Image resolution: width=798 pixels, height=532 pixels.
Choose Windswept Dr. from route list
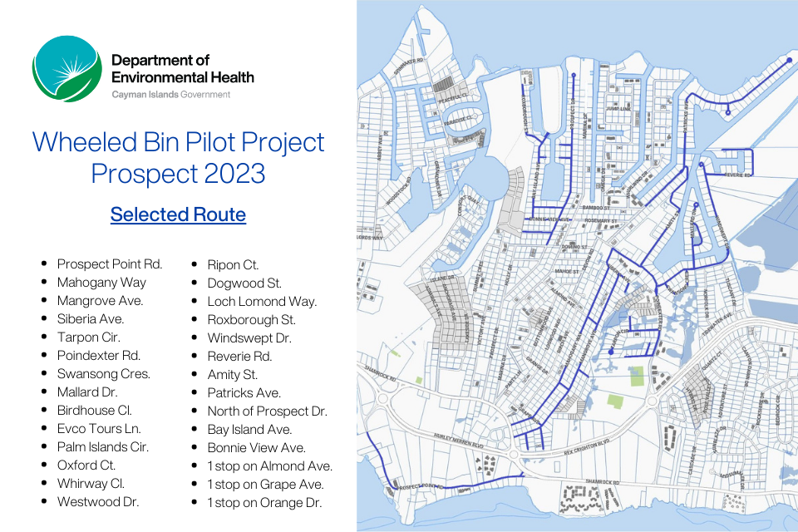[251, 337]
